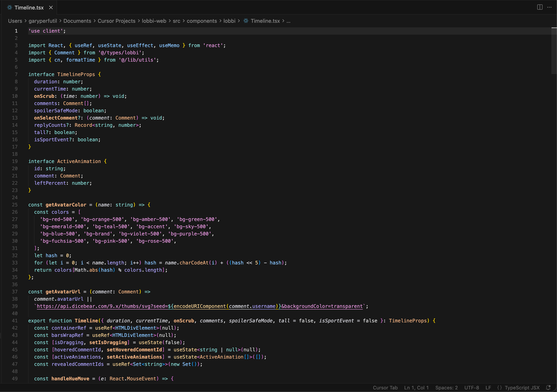Expand breadcrumb symbol ellipsis
Image resolution: width=557 pixels, height=392 pixels.
pyautogui.click(x=288, y=21)
